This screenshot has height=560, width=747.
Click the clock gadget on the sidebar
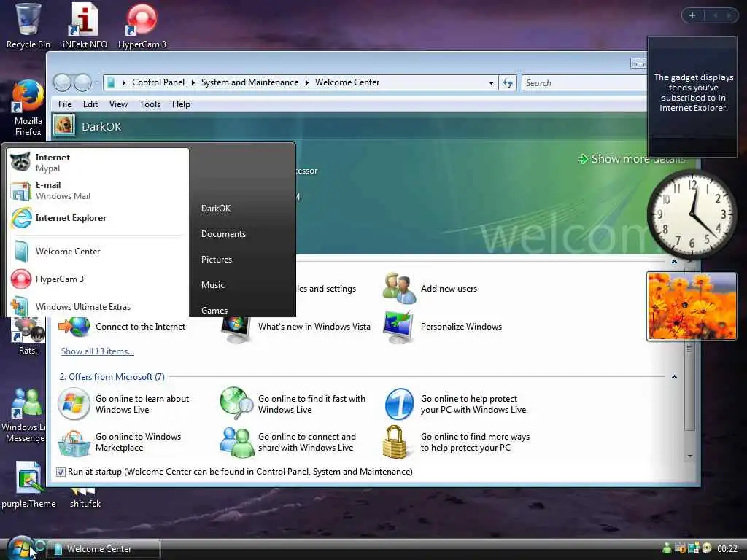click(692, 214)
